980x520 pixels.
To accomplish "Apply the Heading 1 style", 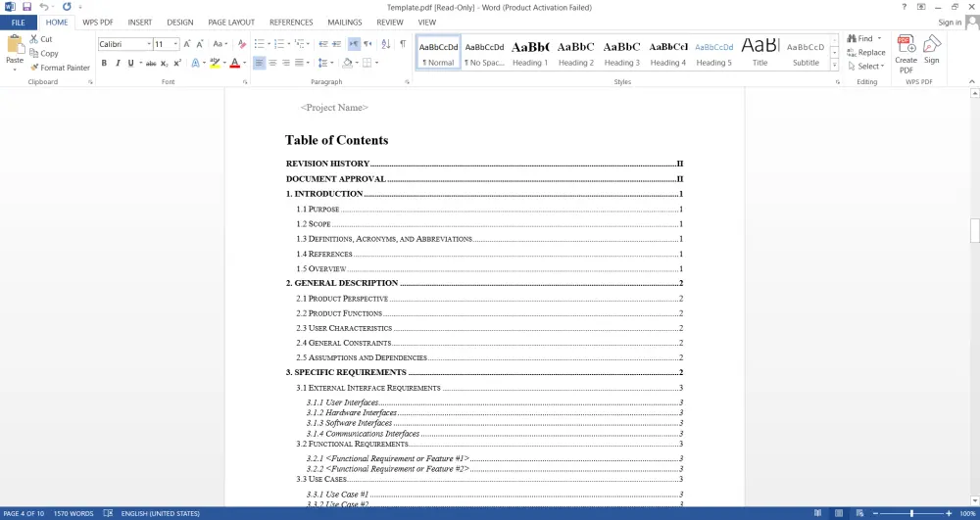I will (x=530, y=53).
